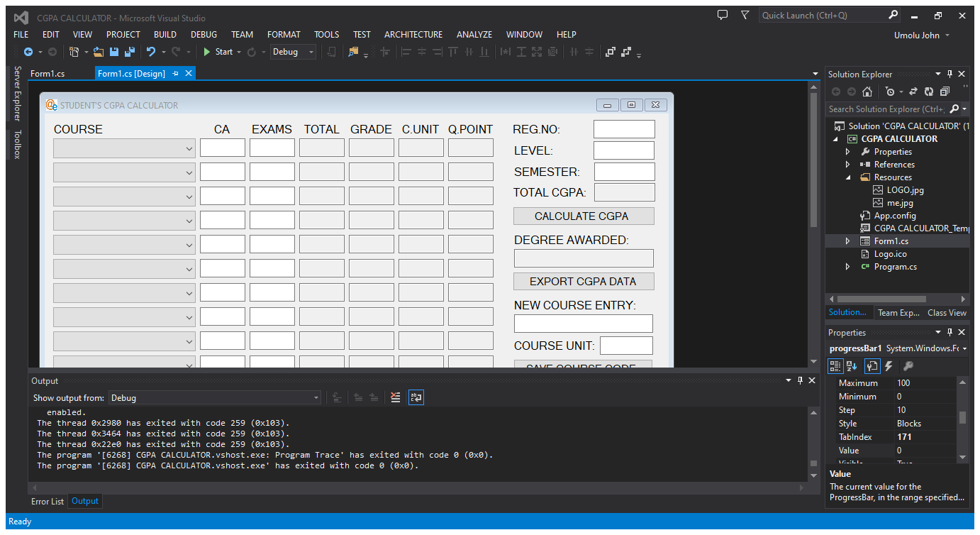Open the ARCHITECTURE menu
The image size is (980, 535).
coord(413,34)
